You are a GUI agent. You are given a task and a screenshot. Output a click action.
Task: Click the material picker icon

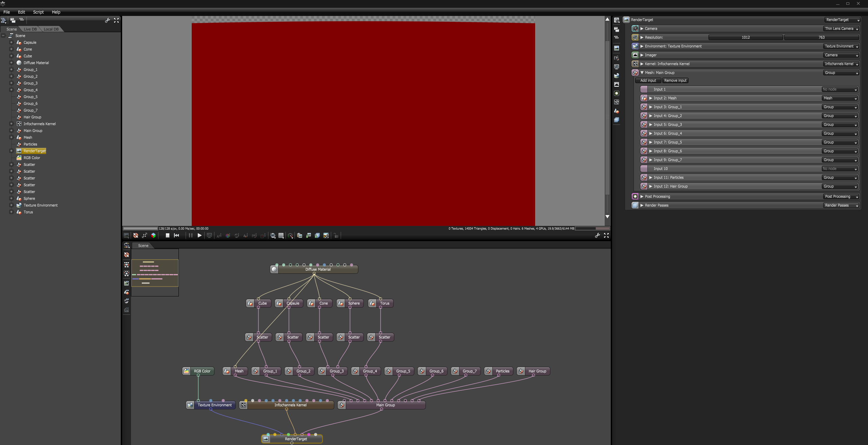[237, 235]
